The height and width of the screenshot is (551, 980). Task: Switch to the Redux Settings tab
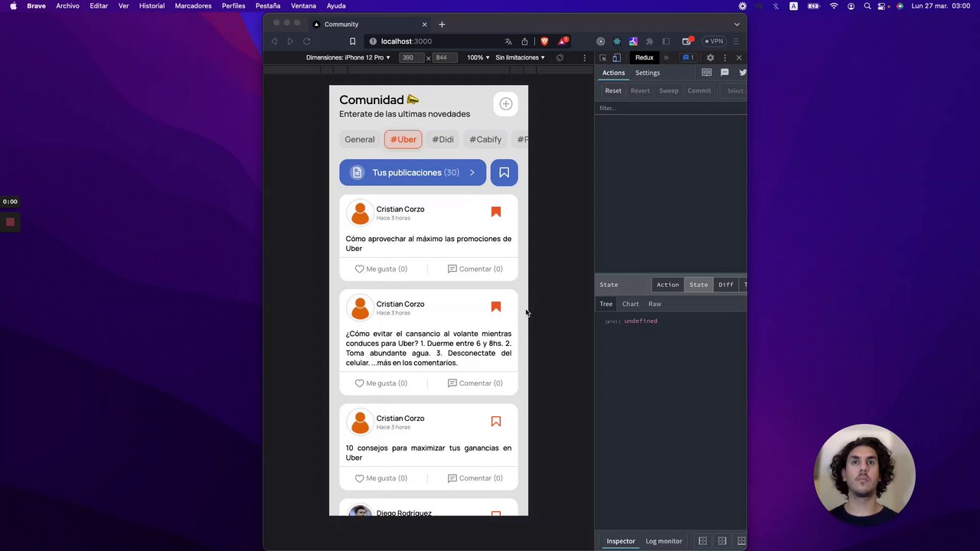647,73
